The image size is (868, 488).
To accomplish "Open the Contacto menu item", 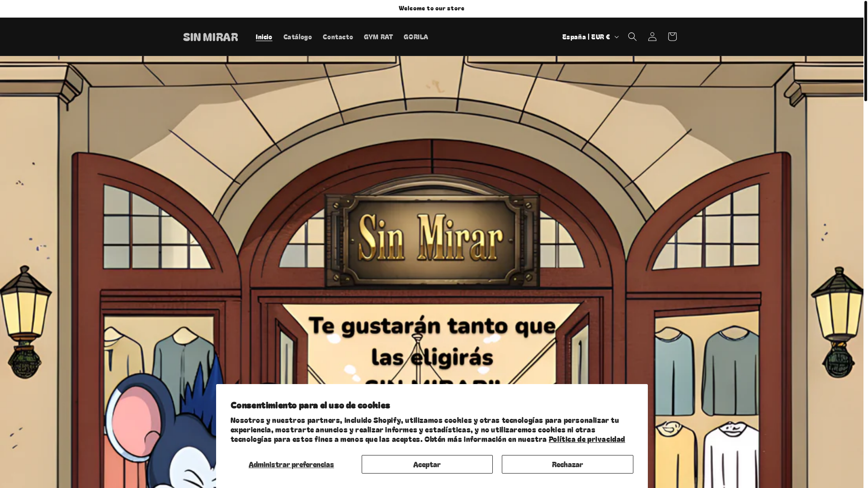I will click(x=338, y=37).
